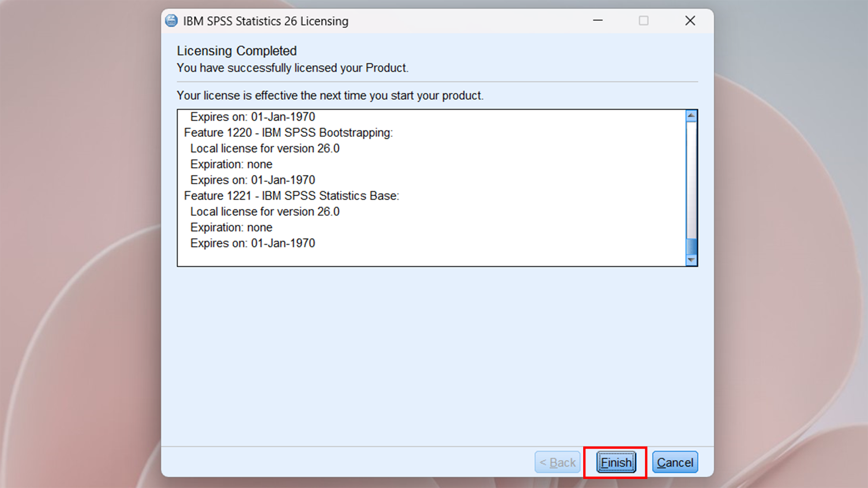
Task: Click the 'Licensing Completed' heading
Action: coord(237,51)
